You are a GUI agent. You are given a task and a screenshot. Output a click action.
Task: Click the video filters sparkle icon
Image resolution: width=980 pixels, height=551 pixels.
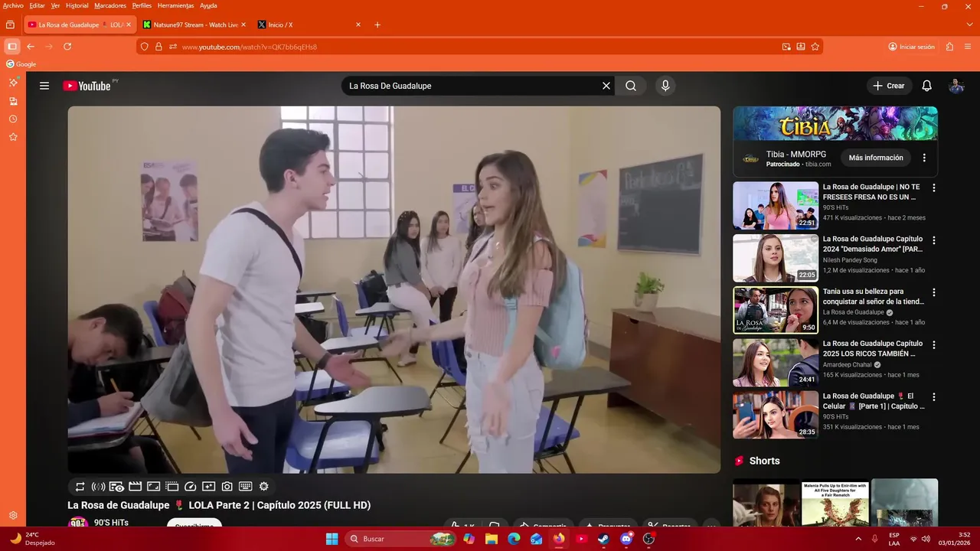coord(209,486)
